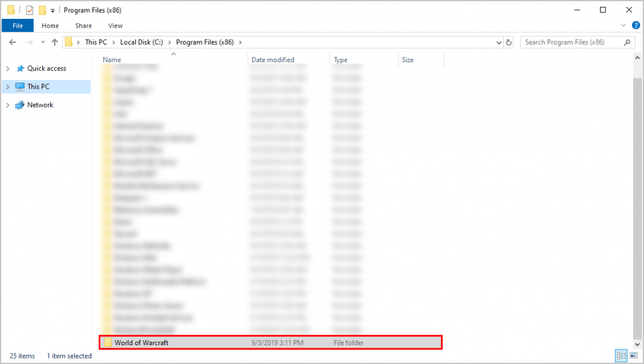
Task: Click the New folder icon in the title bar
Action: (x=42, y=10)
